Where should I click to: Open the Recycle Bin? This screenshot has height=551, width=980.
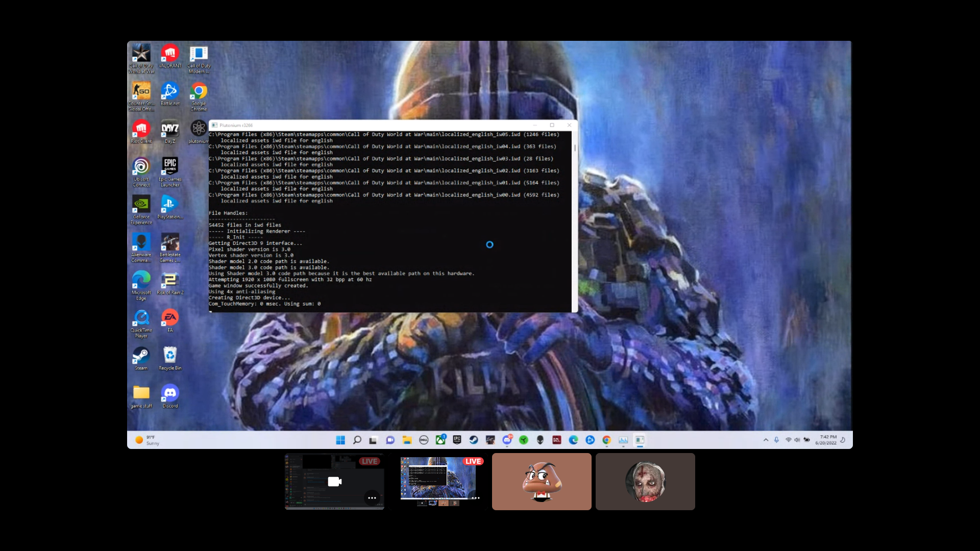pyautogui.click(x=170, y=358)
